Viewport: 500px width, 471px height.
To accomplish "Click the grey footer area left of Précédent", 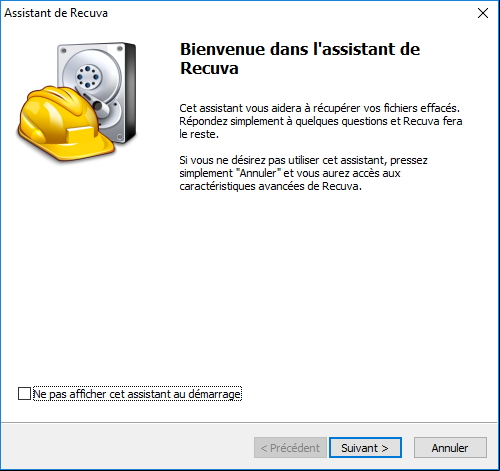I will click(127, 447).
